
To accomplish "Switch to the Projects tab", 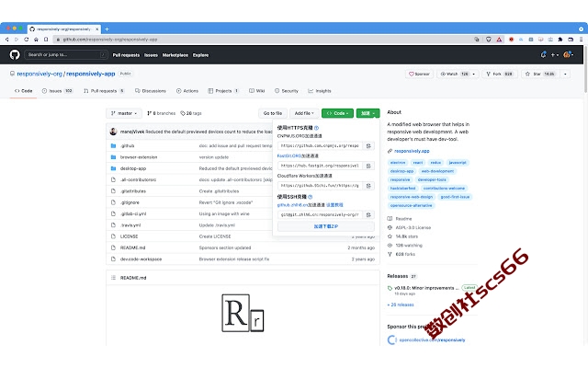I will coord(223,91).
